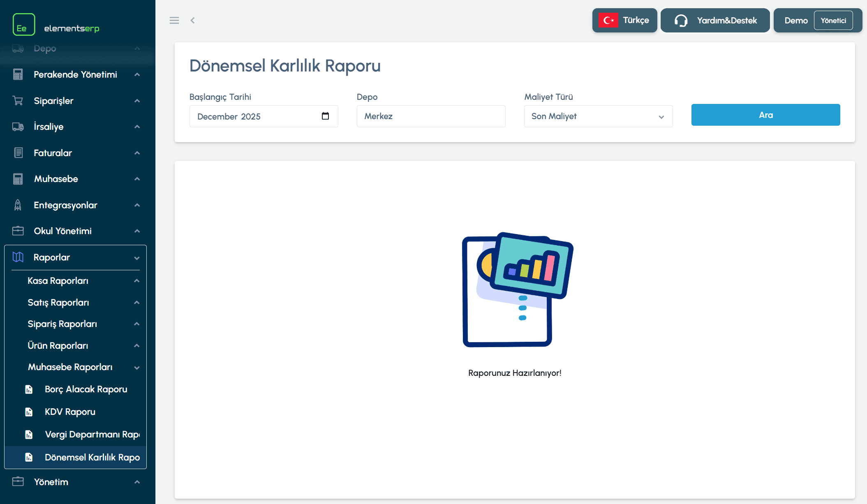
Task: Click the Siparişler cart icon
Action: pos(18,101)
